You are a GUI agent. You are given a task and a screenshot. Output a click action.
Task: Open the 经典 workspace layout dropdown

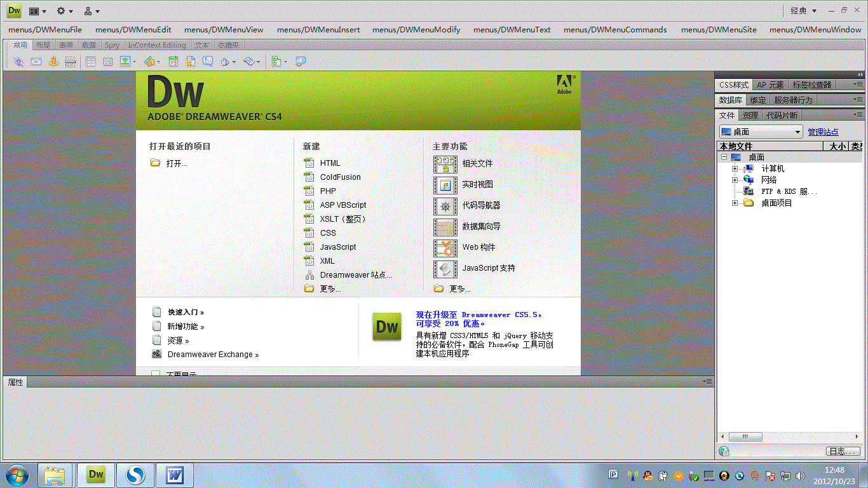[x=803, y=11]
